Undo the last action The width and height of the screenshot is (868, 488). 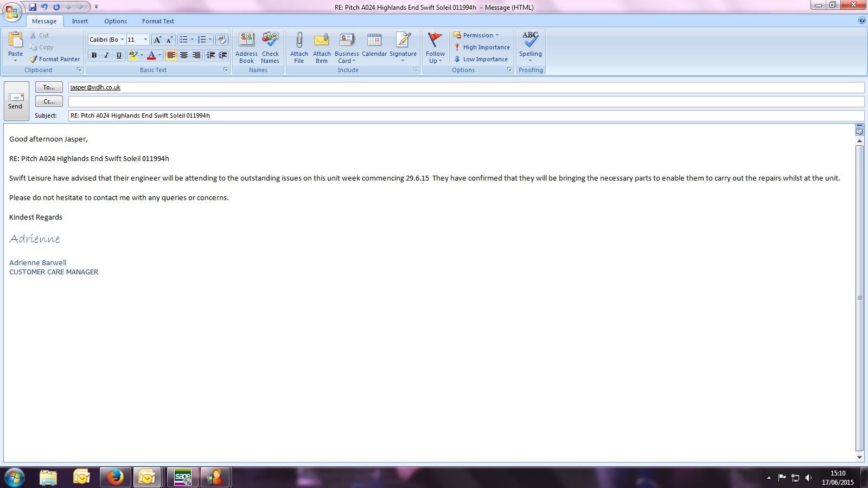[44, 7]
